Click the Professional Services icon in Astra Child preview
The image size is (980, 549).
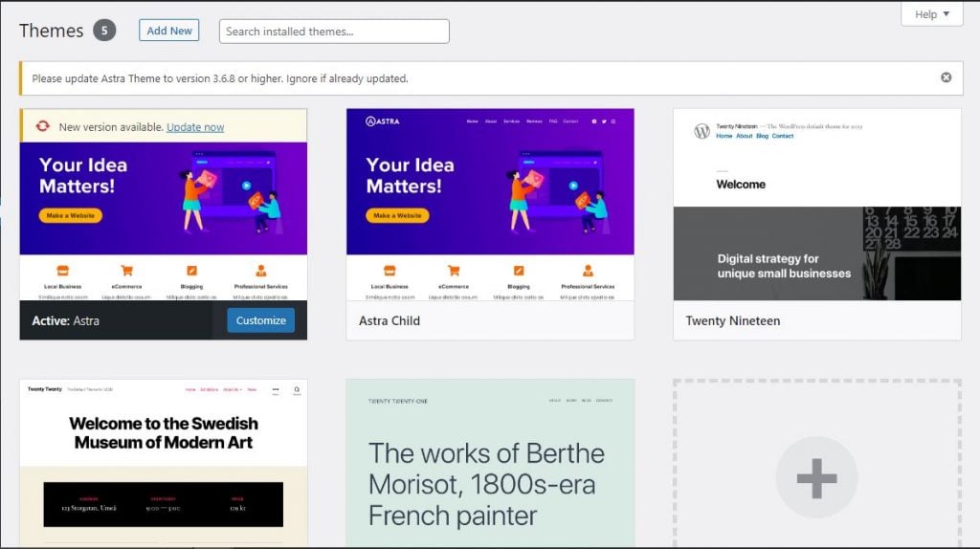click(588, 271)
